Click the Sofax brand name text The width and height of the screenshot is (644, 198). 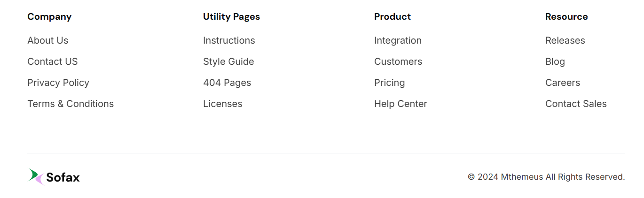[63, 177]
